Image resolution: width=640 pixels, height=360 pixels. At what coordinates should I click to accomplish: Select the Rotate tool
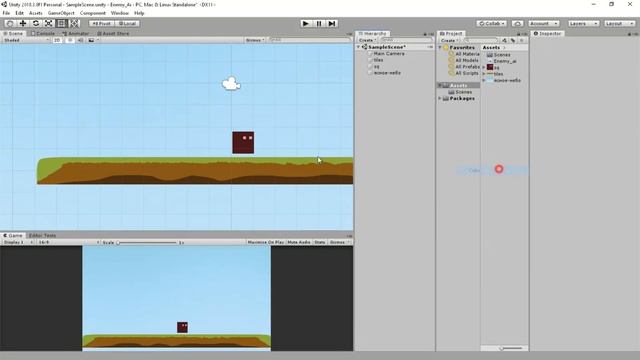coord(36,24)
